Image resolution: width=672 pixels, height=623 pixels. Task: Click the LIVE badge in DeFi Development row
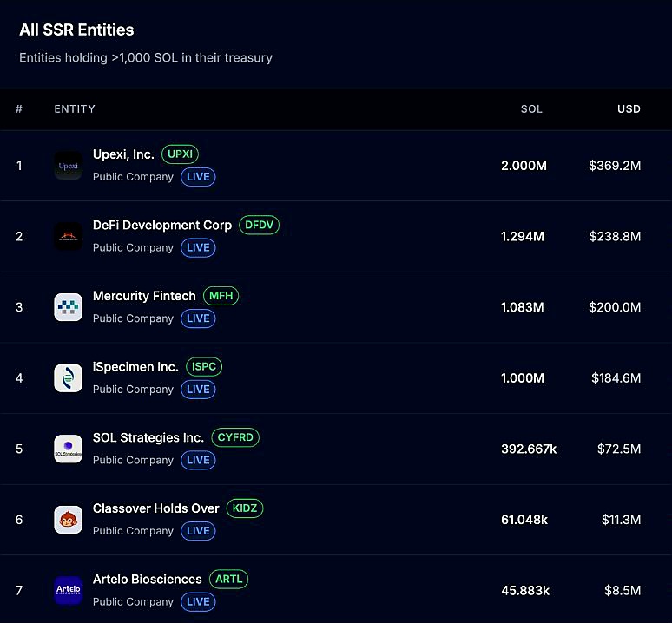tap(198, 247)
